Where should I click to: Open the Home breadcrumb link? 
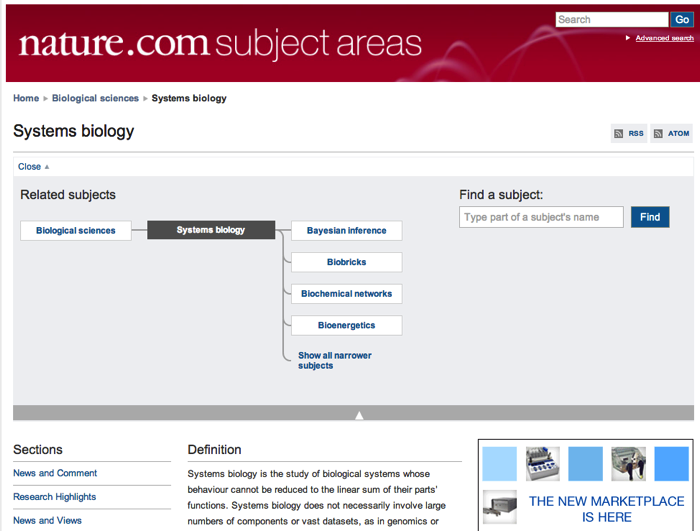pos(26,98)
